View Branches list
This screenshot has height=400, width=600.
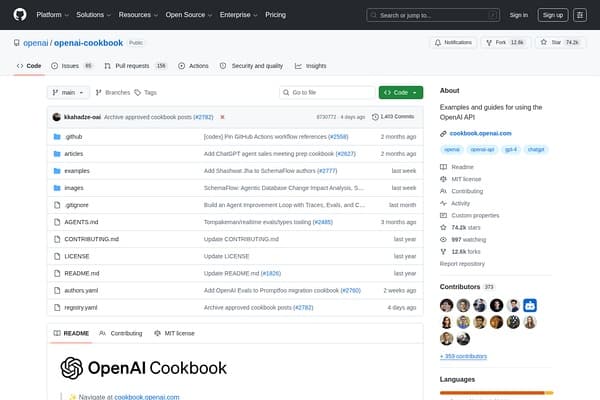tap(113, 93)
